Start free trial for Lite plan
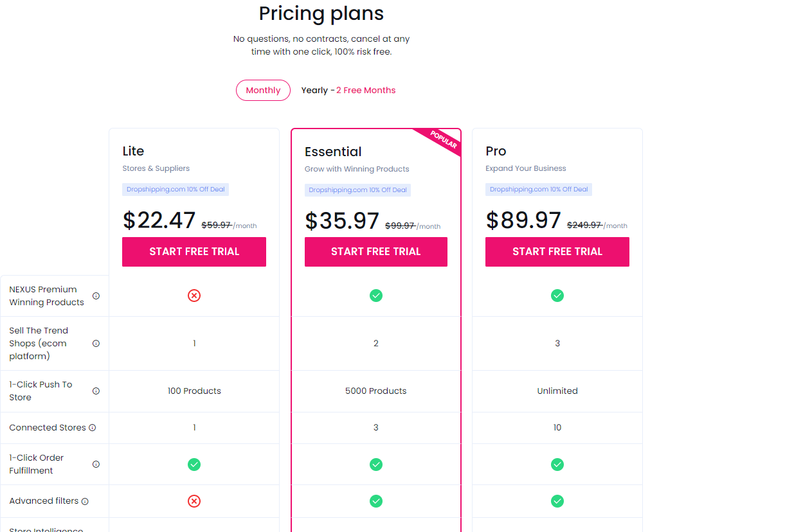Screen dimensions: 794x532 194,252
